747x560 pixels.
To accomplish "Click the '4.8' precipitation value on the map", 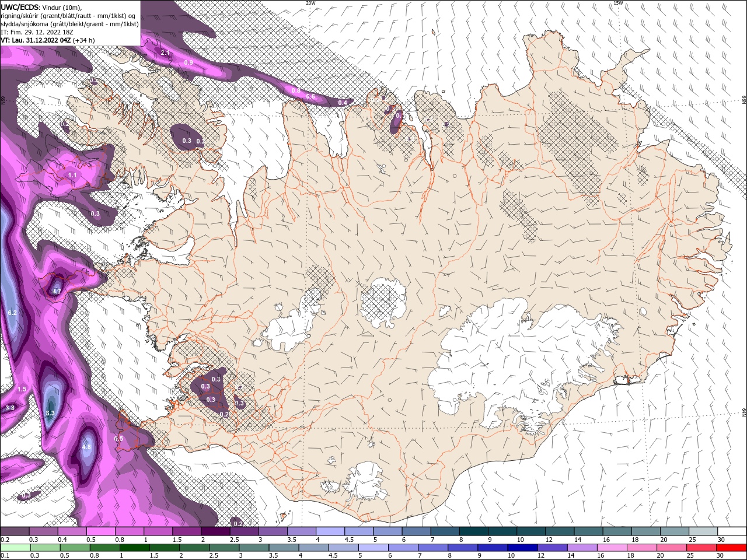I will (x=87, y=447).
